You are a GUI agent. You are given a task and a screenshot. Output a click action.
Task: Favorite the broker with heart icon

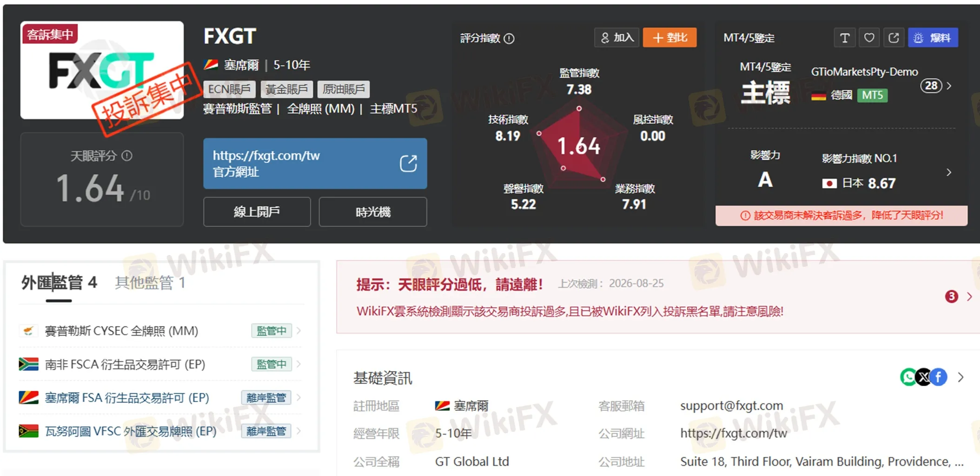click(869, 38)
